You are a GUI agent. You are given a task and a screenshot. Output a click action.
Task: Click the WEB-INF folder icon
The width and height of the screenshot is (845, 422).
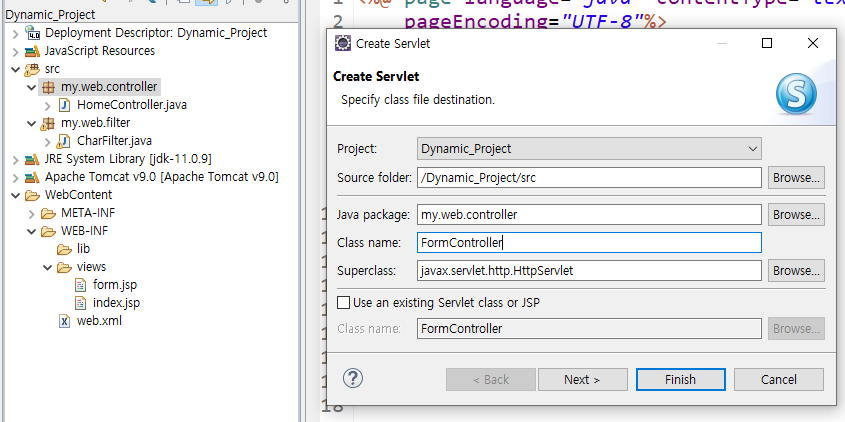click(x=49, y=231)
